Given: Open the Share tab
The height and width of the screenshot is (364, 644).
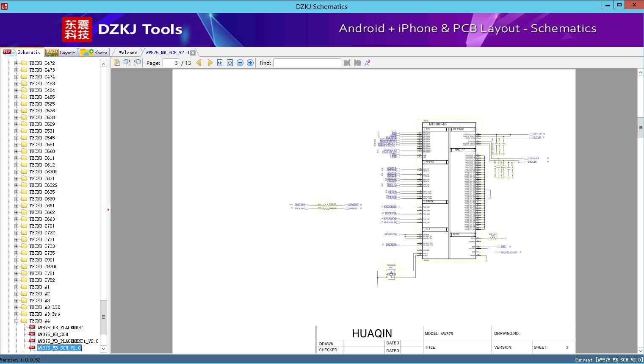Looking at the screenshot, I should [x=94, y=53].
